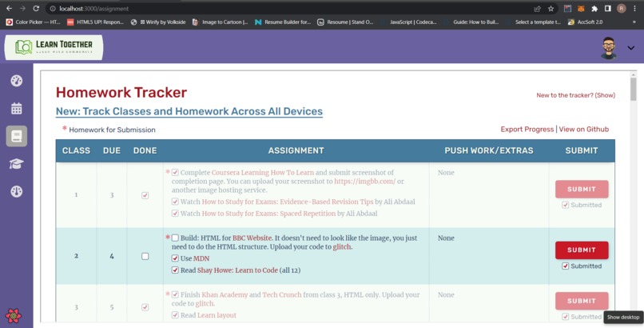Click the ASSIGNMENT column header
644x328 pixels.
coord(296,150)
